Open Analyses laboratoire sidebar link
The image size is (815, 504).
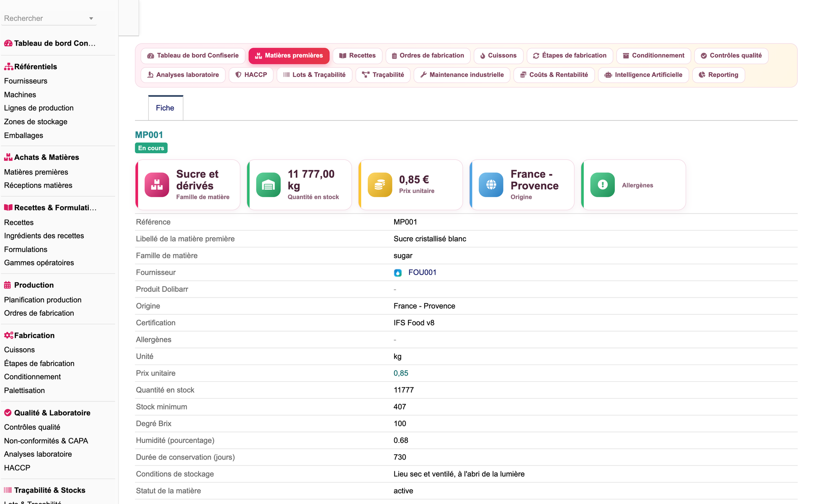coord(38,454)
